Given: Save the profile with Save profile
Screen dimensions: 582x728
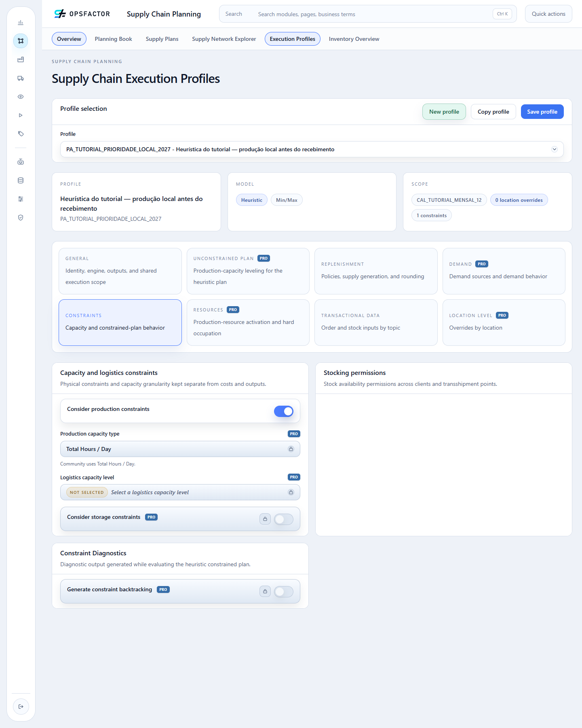Looking at the screenshot, I should click(542, 112).
